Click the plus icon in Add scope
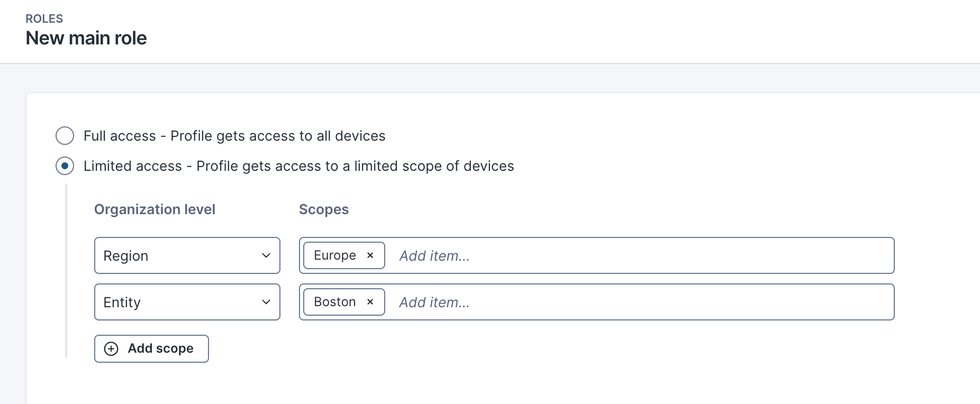 click(111, 349)
